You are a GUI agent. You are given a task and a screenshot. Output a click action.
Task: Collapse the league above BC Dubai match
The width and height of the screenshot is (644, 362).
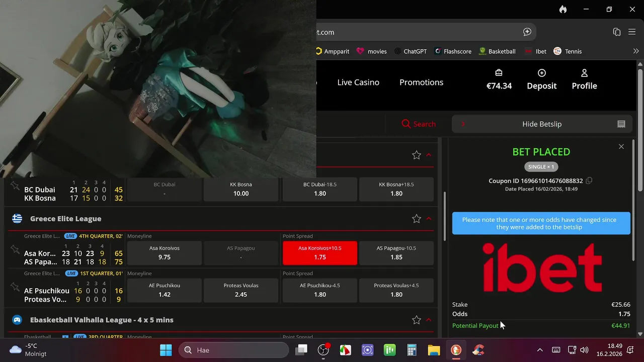tap(429, 155)
